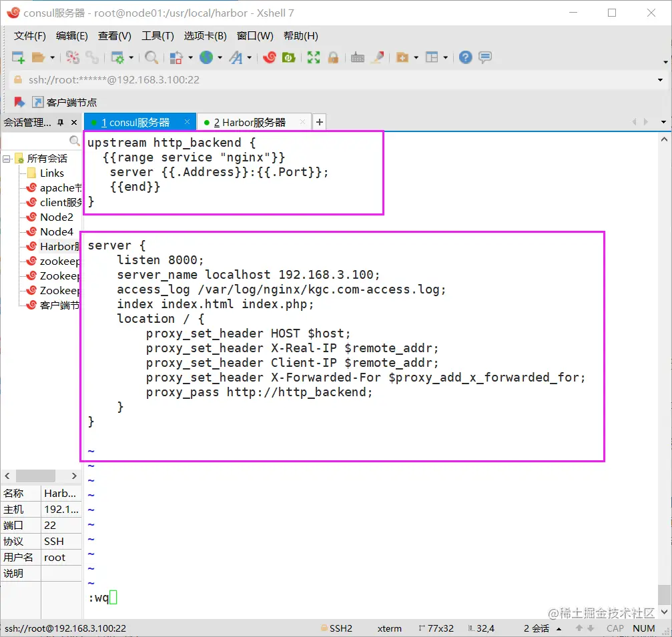Close the session manager panel
Viewport: 672px width, 637px height.
click(x=73, y=123)
